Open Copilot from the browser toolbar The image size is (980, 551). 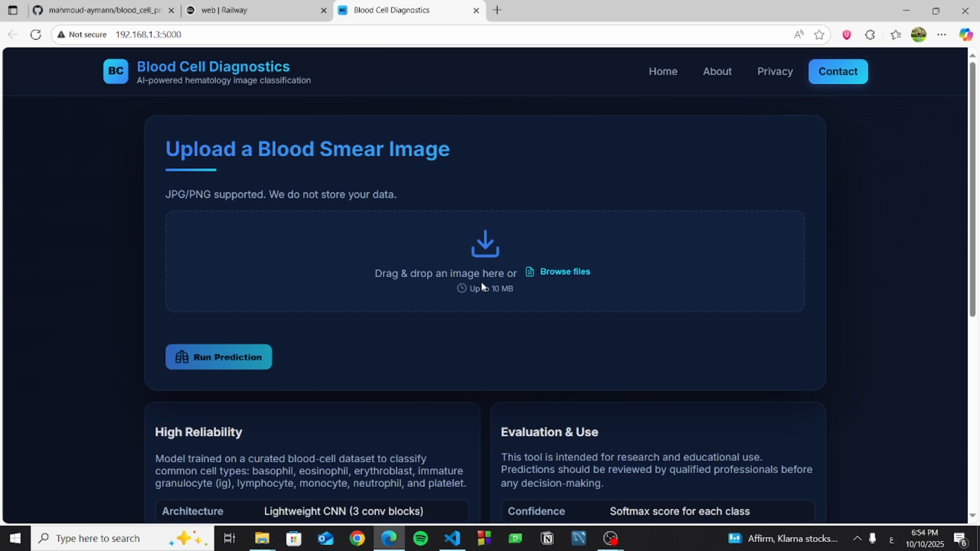pos(966,34)
